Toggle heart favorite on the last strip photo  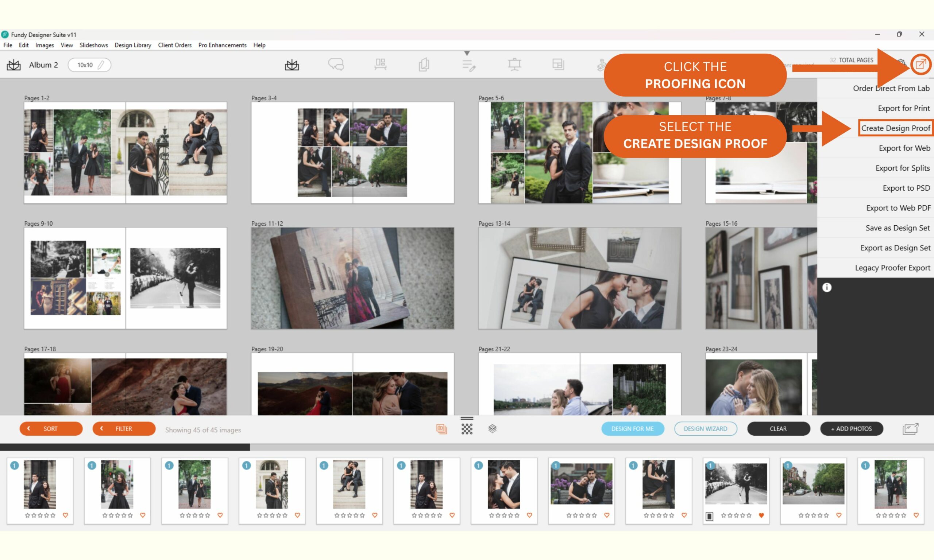916,515
